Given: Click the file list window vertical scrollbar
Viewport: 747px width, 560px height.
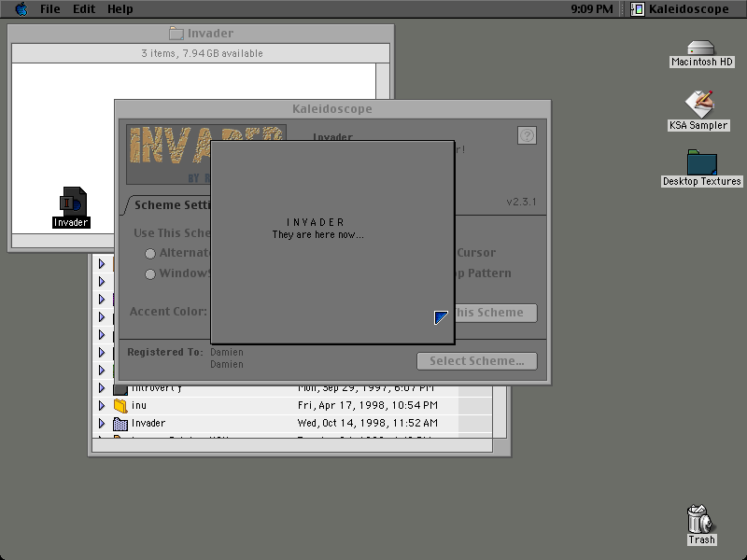Looking at the screenshot, I should pos(500,412).
